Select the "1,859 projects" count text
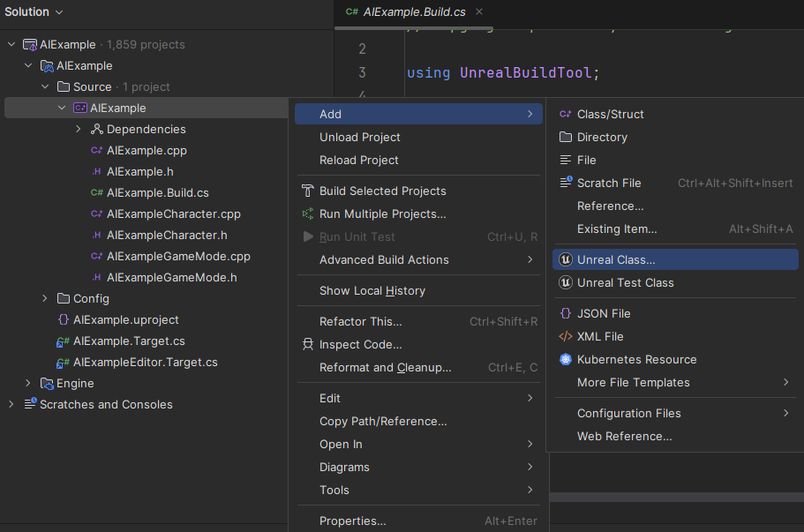 (146, 45)
